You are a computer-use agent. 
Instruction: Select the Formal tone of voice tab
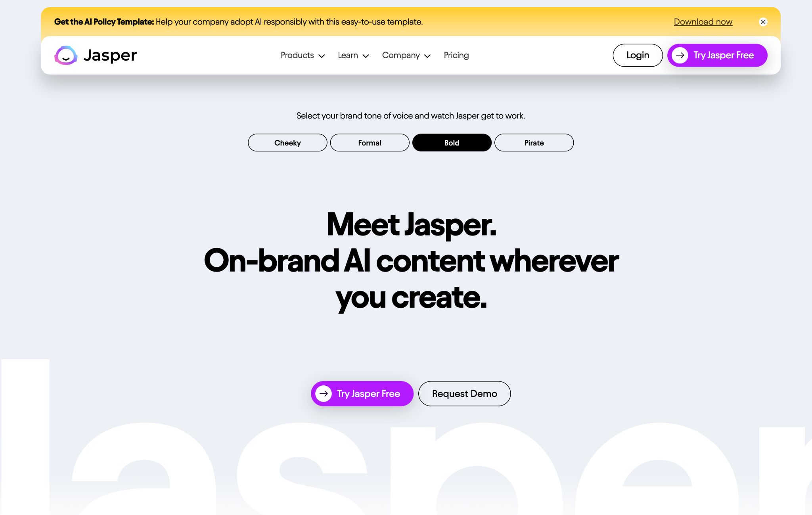pos(370,142)
